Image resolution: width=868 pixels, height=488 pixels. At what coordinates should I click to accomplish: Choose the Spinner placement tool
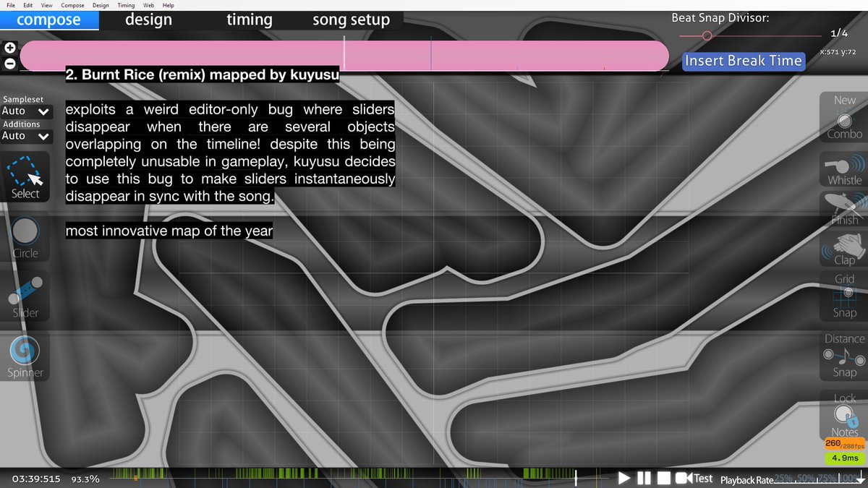[x=25, y=357]
